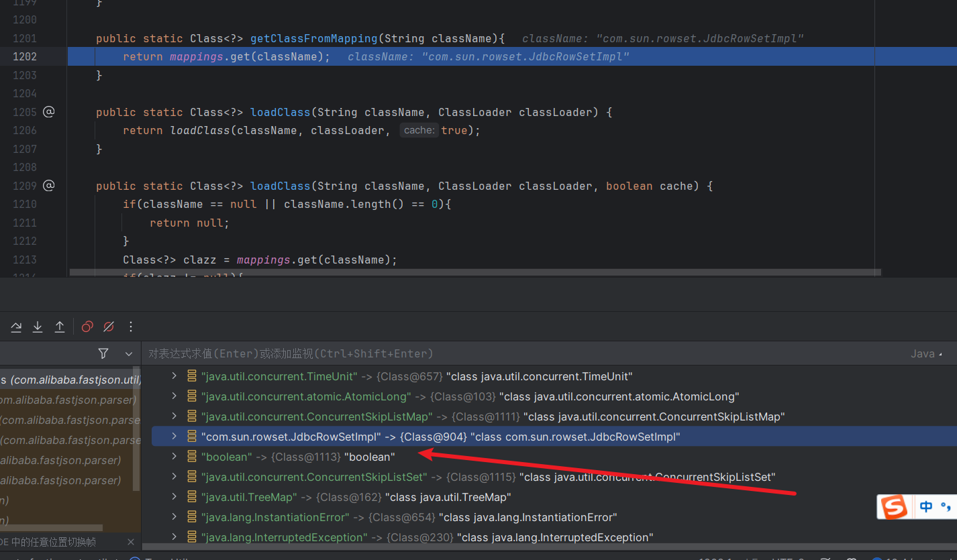Expand the java.util.concurrent.TimeUnit map entry
This screenshot has height=560, width=957.
click(x=174, y=376)
